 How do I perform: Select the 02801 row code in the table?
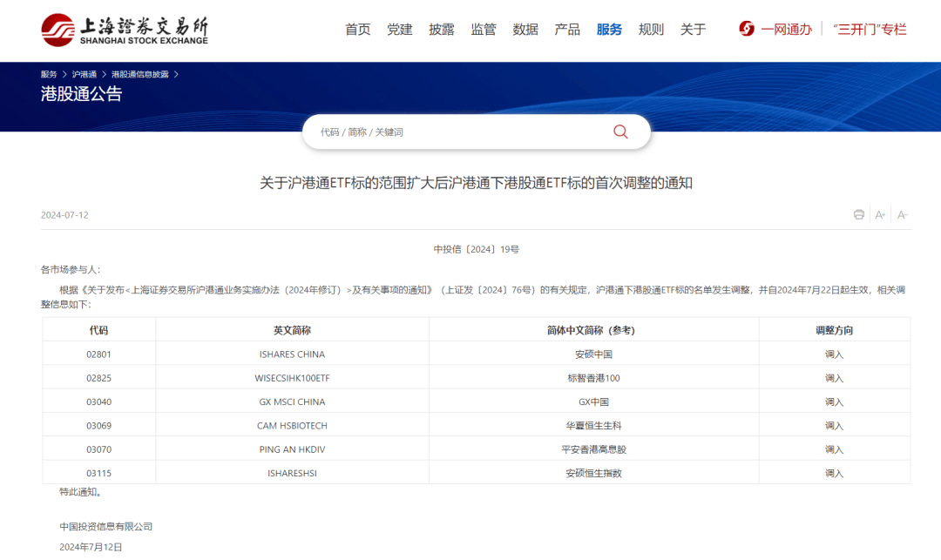point(98,354)
